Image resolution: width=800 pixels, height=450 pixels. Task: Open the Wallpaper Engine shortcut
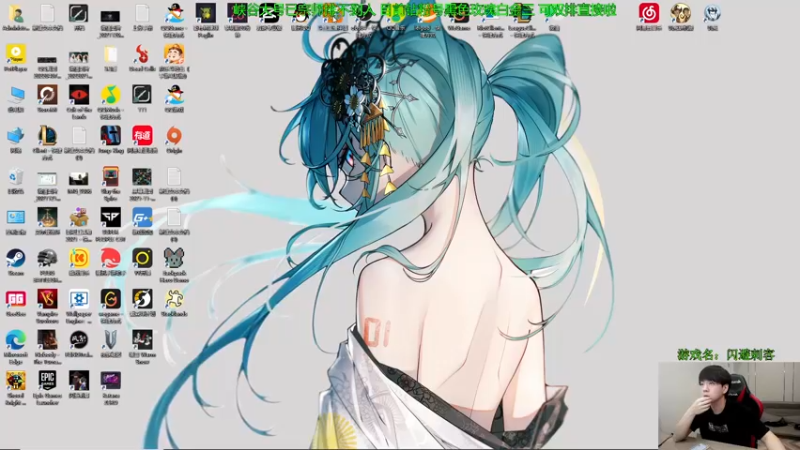79,299
